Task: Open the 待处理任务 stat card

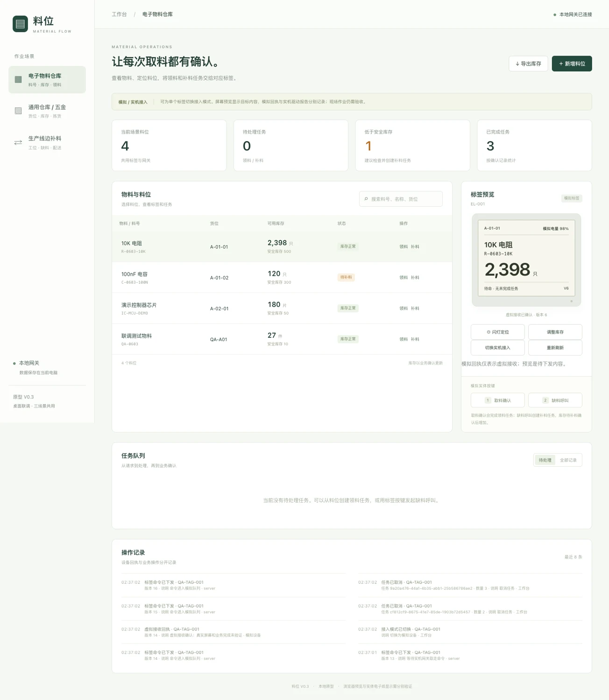Action: (291, 146)
